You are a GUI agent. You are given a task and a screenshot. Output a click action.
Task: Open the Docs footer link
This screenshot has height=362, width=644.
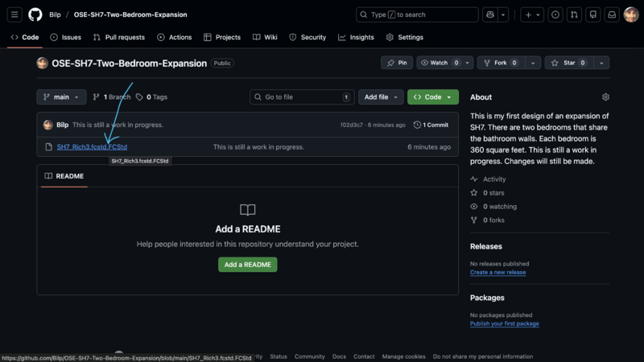tap(339, 356)
